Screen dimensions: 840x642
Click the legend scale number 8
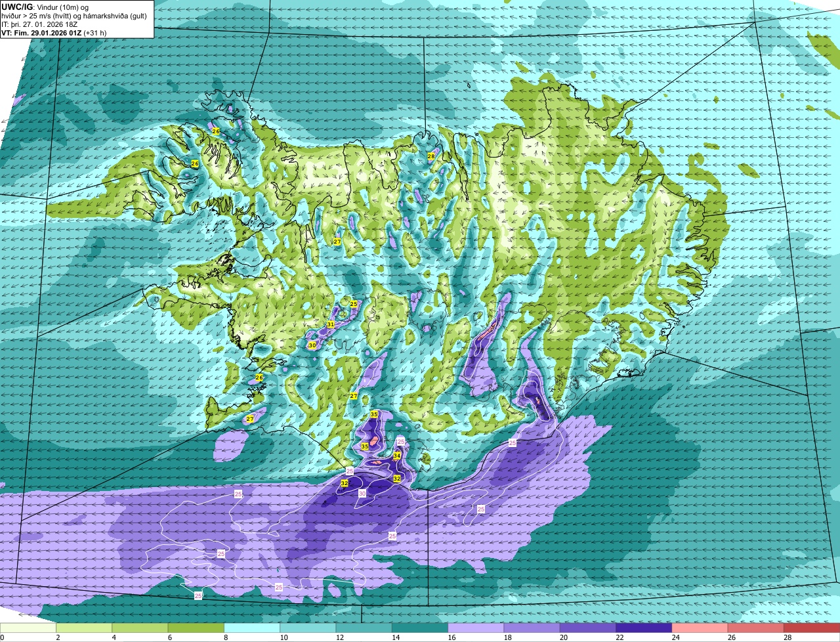click(x=226, y=637)
